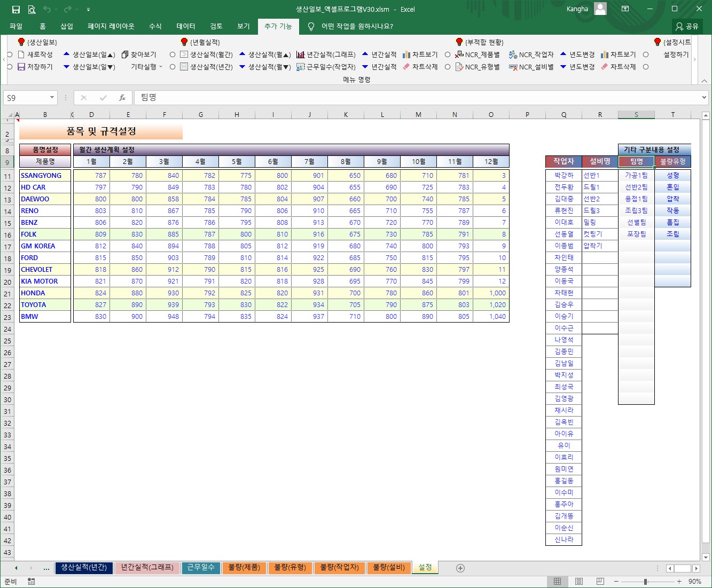Open 근무일수(작업자) icon command
This screenshot has height=588, width=712.
[300, 67]
